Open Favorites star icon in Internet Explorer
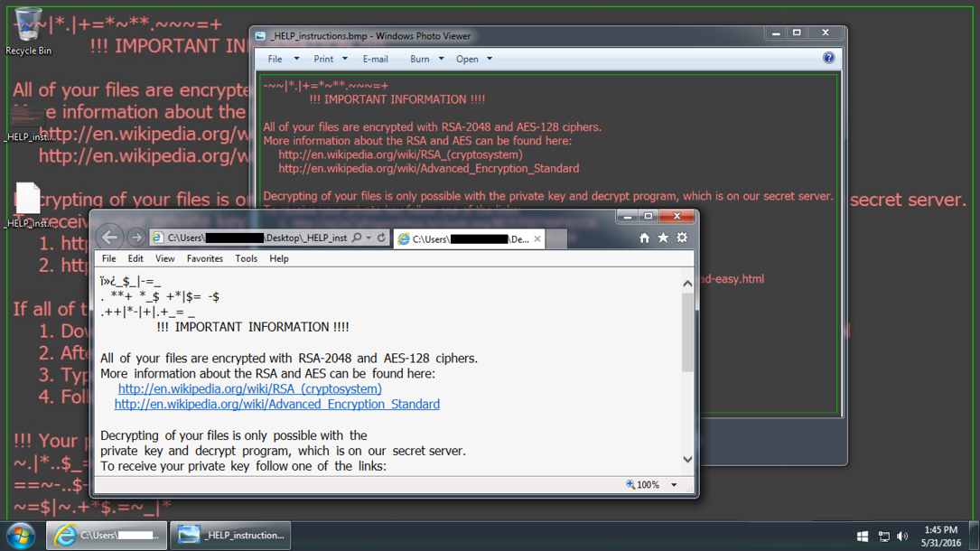980x551 pixels. (663, 238)
